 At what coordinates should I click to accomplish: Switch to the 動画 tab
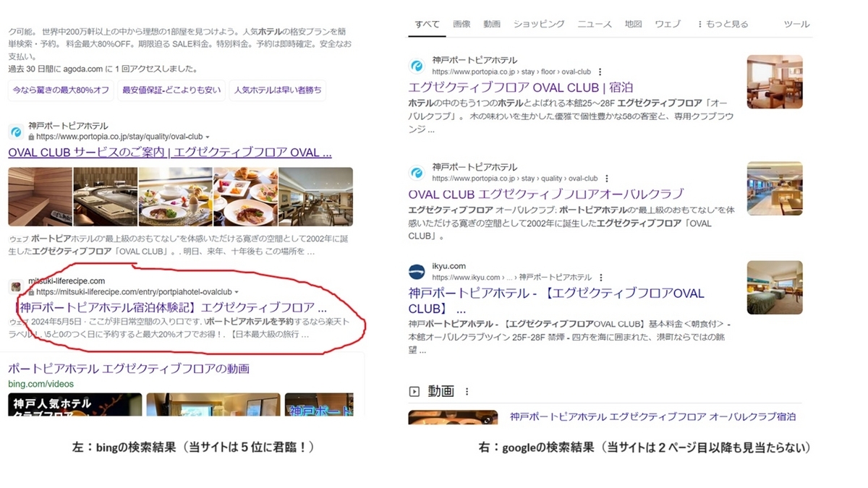[492, 24]
